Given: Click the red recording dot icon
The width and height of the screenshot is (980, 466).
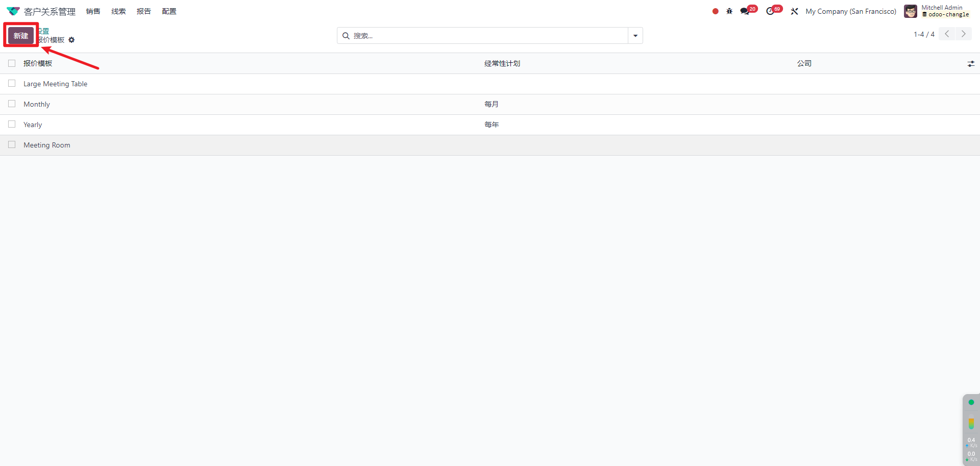Looking at the screenshot, I should coord(715,11).
